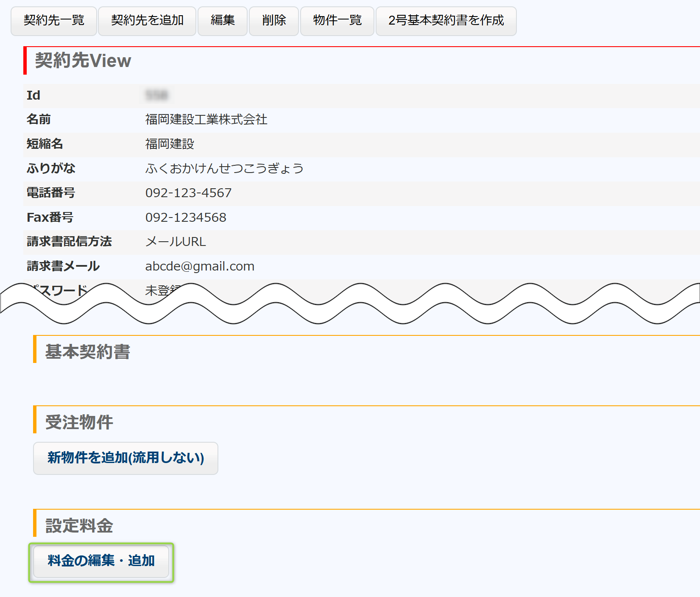This screenshot has width=700, height=597.
Task: Click the fax number 092-1234568
Action: coord(186,218)
